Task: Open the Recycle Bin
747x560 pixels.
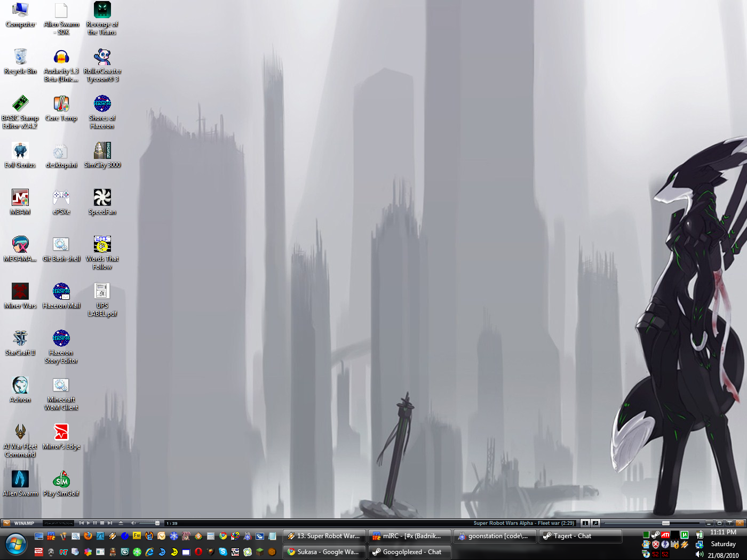Action: [20, 61]
